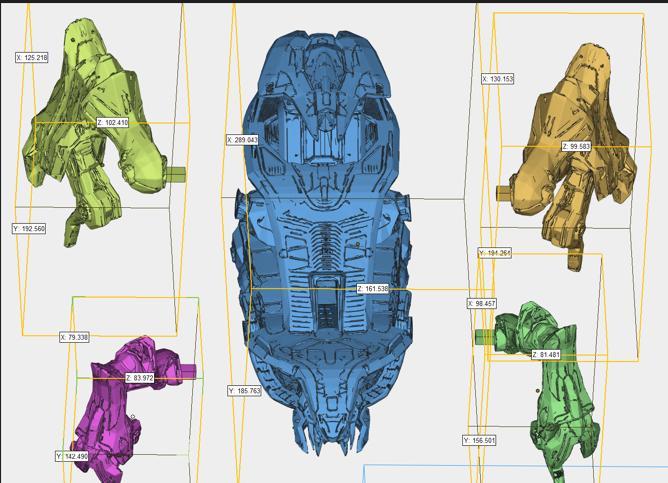Click the Z: 161.538 dimension label
Image resolution: width=668 pixels, height=483 pixels.
[373, 289]
